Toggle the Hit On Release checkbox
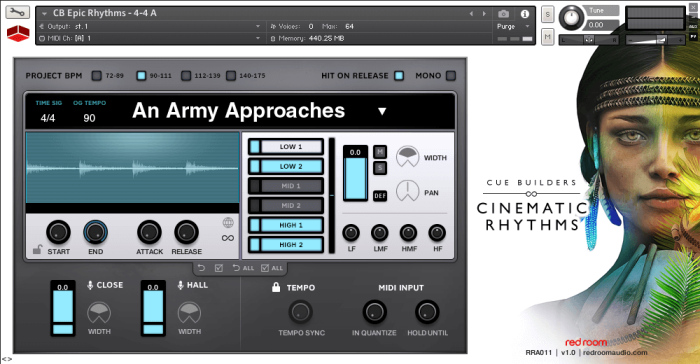The width and height of the screenshot is (700, 364). coord(399,75)
